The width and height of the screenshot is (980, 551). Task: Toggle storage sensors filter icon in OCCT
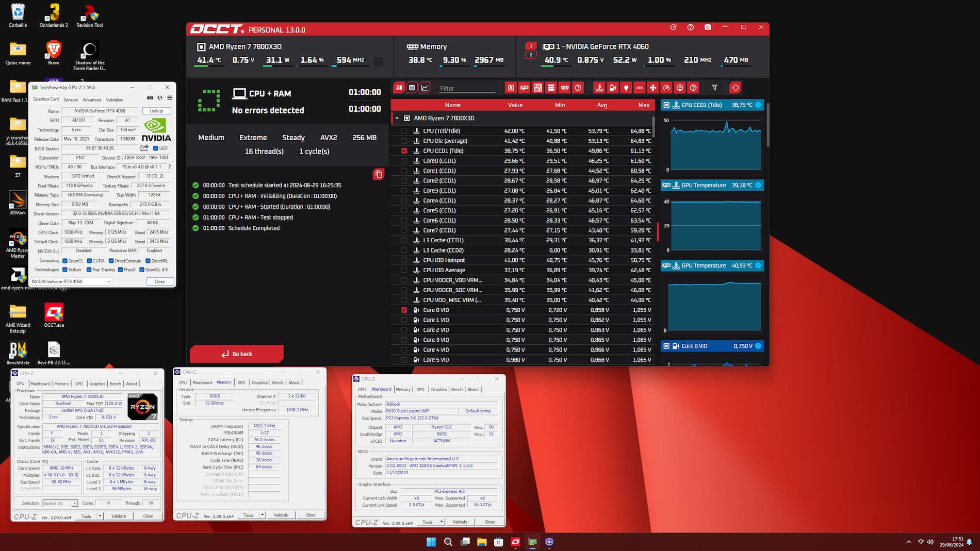click(x=551, y=88)
